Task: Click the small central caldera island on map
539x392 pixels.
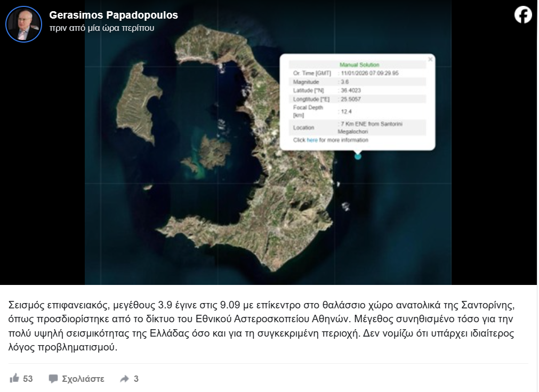Action: pos(214,151)
